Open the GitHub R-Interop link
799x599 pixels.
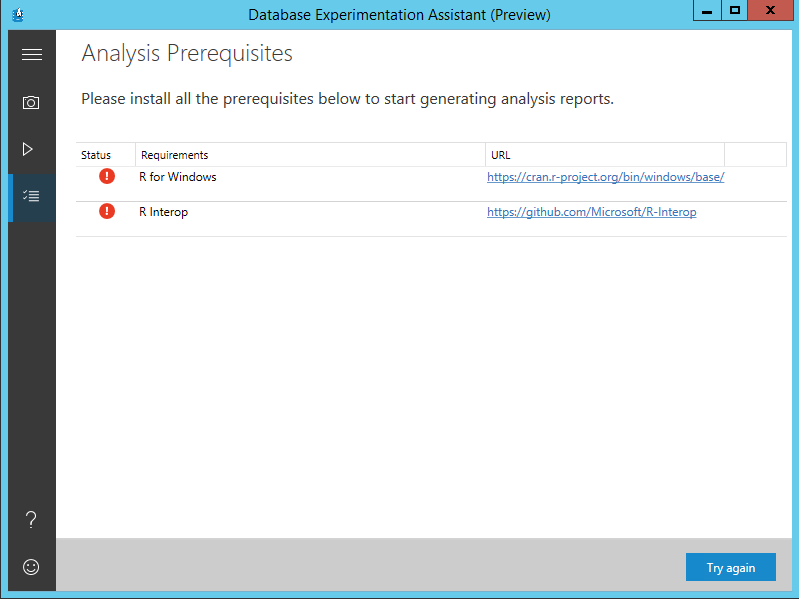(x=591, y=212)
